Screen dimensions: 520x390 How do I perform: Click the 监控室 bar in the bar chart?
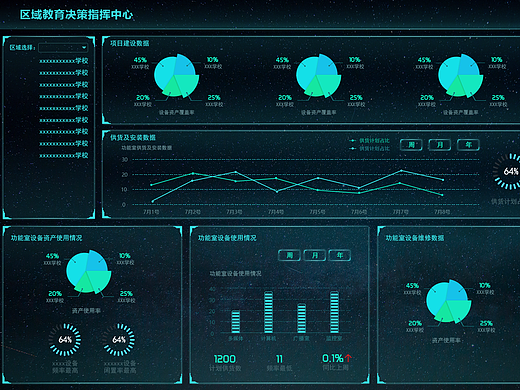334,312
